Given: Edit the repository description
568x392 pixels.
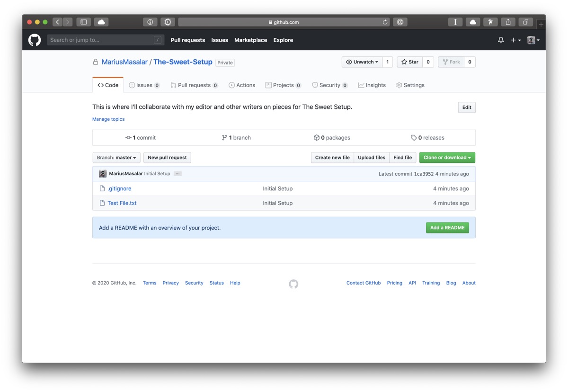Looking at the screenshot, I should click(467, 107).
